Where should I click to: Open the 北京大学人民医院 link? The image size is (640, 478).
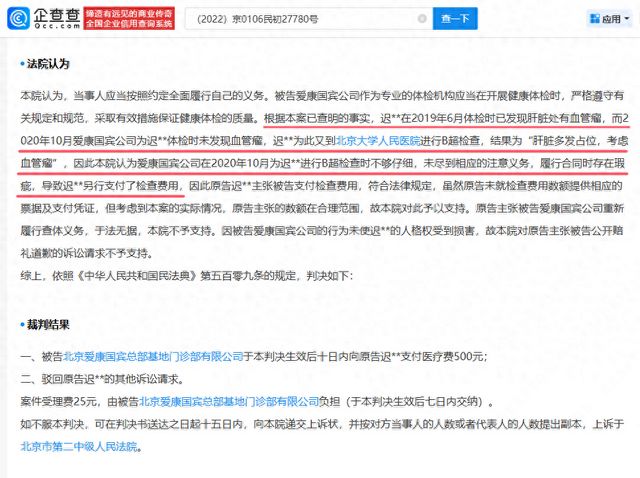378,141
